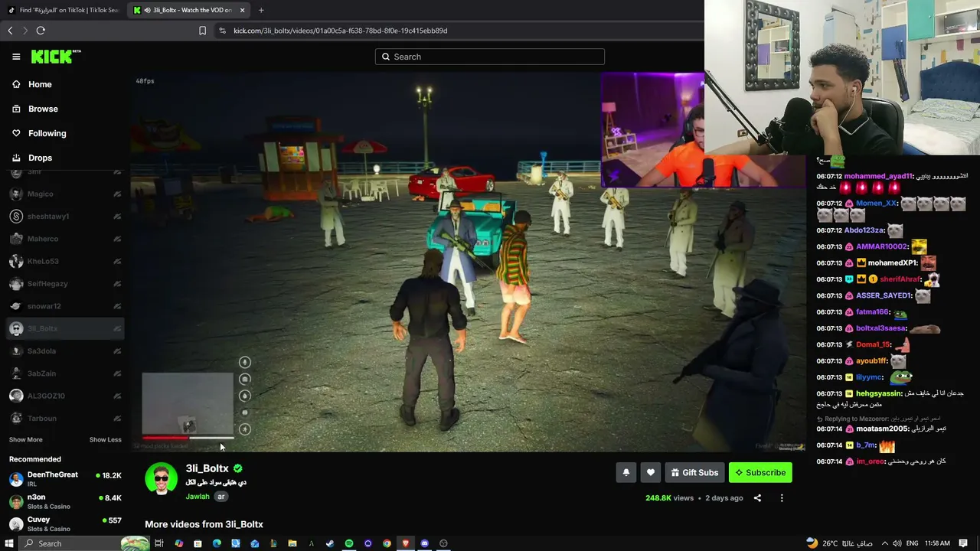Open Sa3dola followed channel
980x551 pixels.
(x=65, y=351)
